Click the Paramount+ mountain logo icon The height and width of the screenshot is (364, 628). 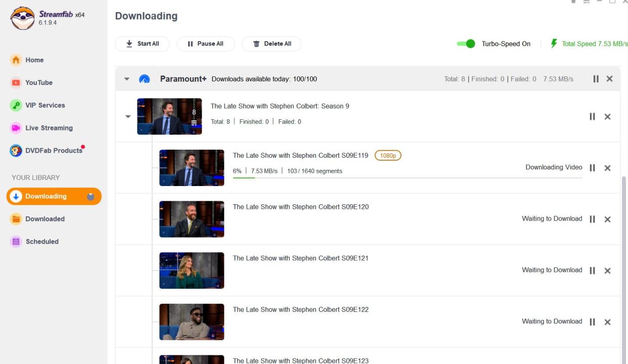[144, 79]
